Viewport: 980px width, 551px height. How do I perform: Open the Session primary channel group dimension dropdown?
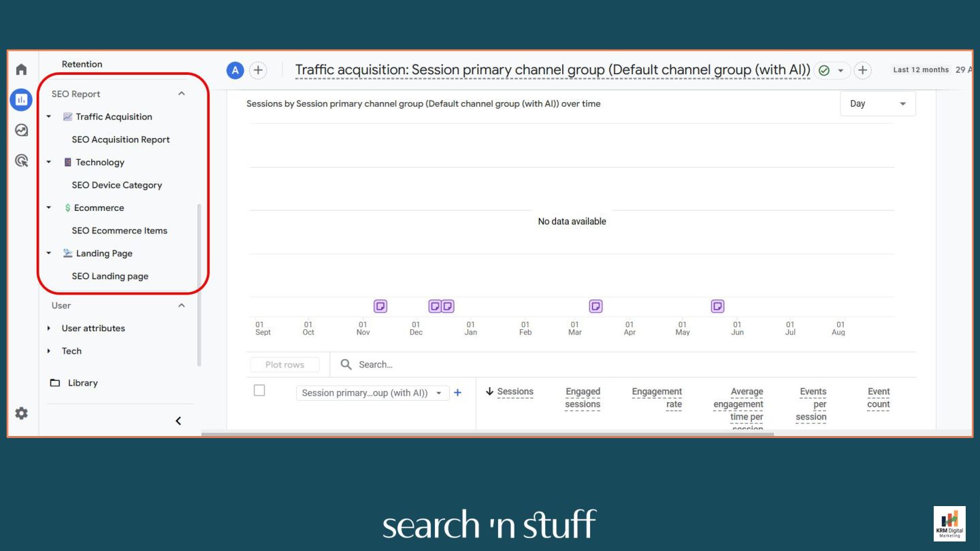[x=372, y=393]
